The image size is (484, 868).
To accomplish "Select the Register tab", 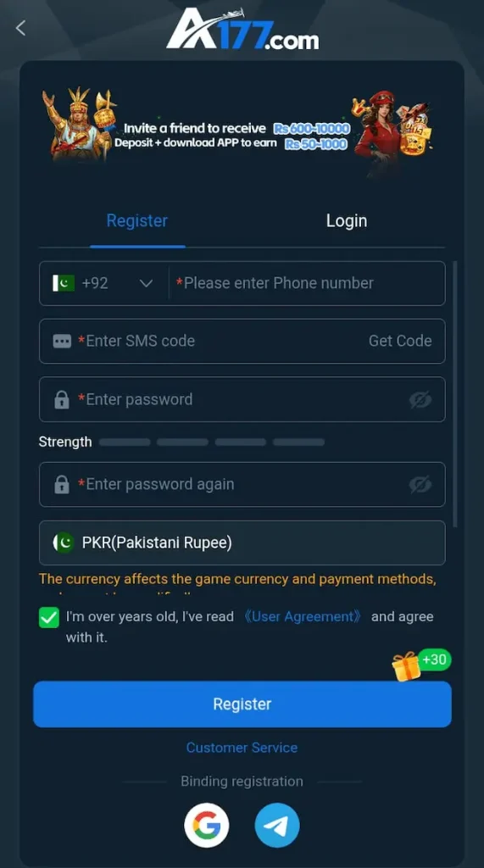I will point(136,220).
